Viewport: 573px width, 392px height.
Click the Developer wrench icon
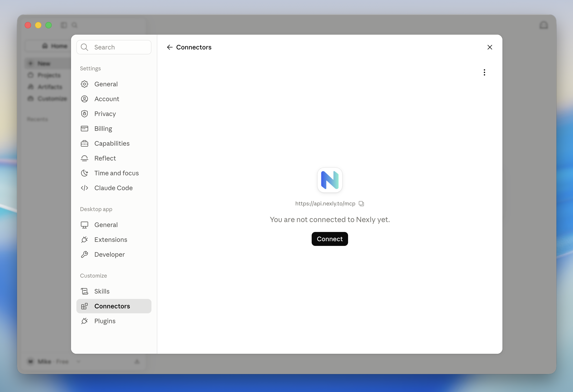84,254
